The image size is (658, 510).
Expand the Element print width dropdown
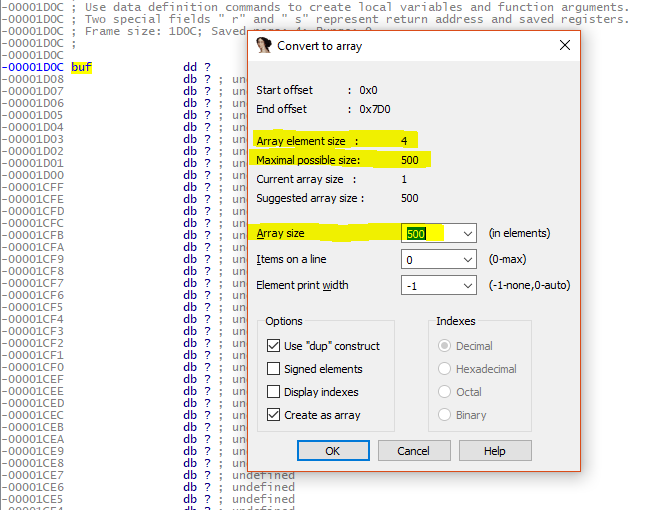466,285
